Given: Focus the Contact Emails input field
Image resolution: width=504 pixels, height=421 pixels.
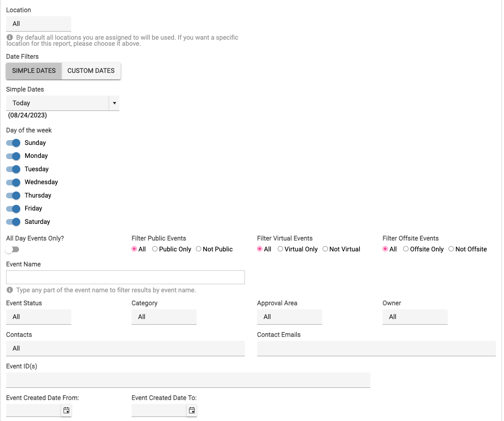Looking at the screenshot, I should (x=376, y=349).
